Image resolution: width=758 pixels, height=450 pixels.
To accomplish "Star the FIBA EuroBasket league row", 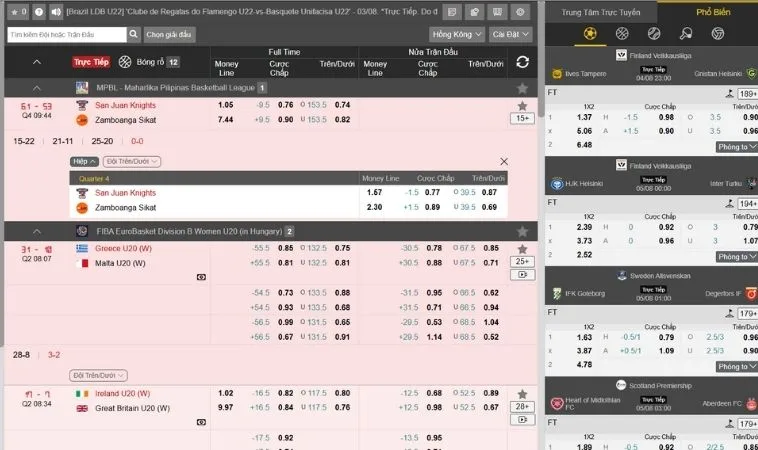I will (522, 231).
